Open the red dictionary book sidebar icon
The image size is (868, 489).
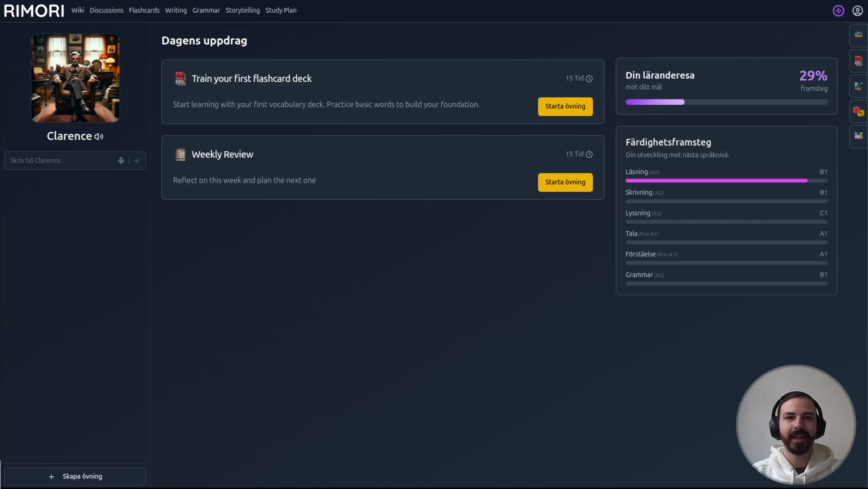coord(858,61)
